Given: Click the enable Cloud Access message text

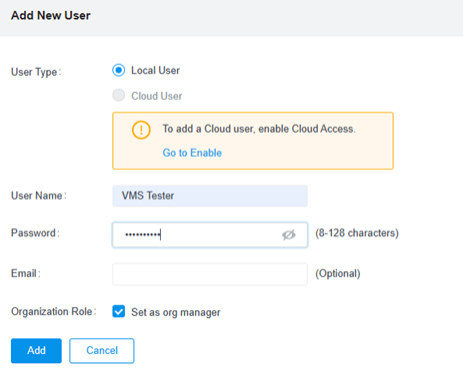Looking at the screenshot, I should [x=259, y=129].
